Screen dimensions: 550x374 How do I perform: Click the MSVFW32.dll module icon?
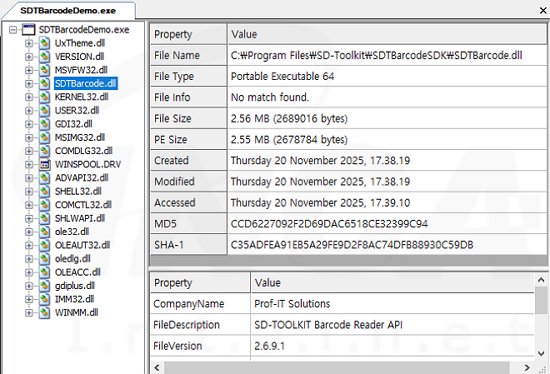point(44,70)
